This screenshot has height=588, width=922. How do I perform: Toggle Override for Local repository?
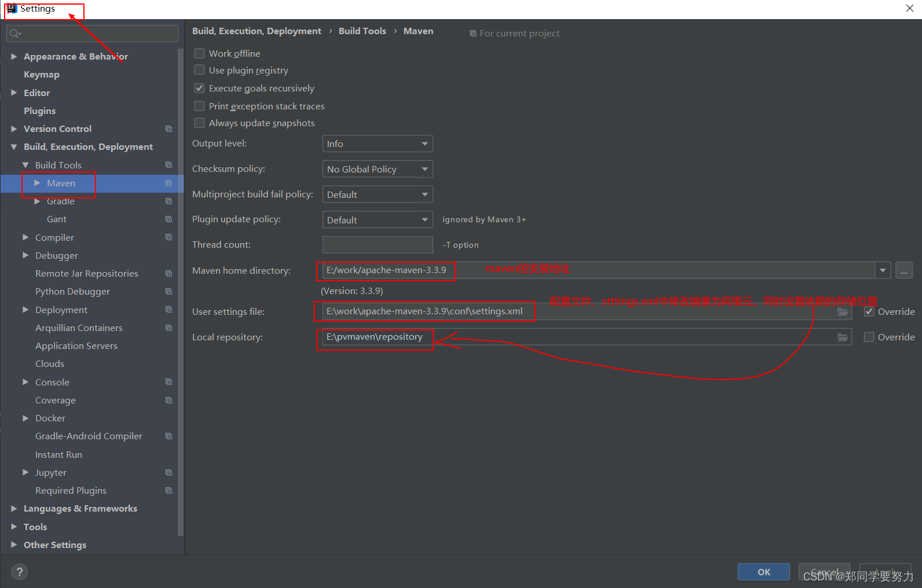coord(869,337)
